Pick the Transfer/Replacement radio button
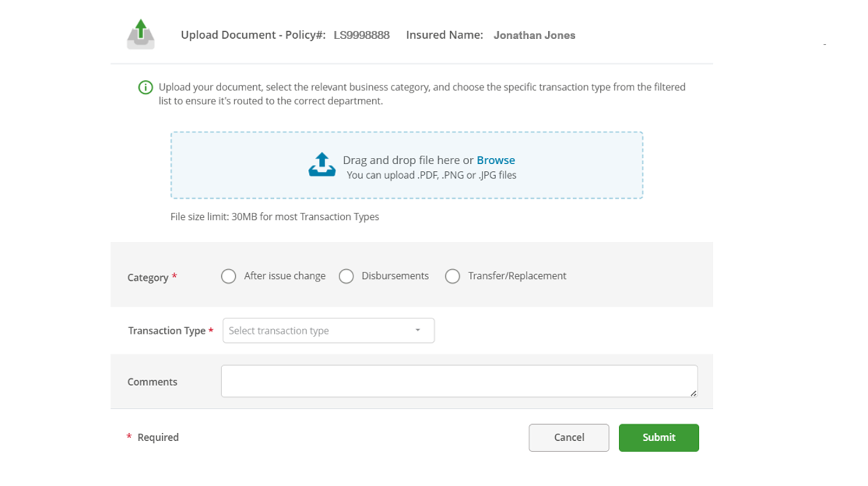The image size is (868, 486). [x=452, y=276]
